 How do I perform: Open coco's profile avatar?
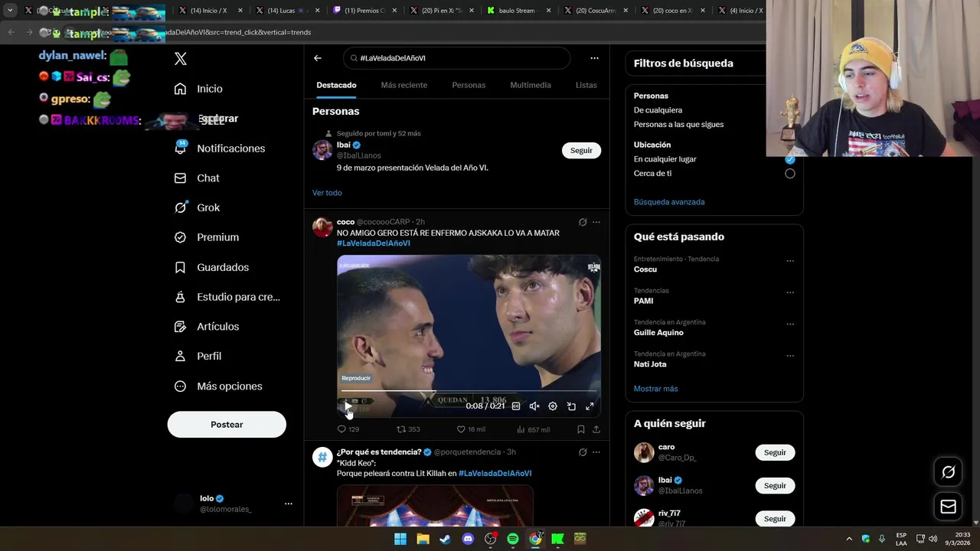coord(322,227)
